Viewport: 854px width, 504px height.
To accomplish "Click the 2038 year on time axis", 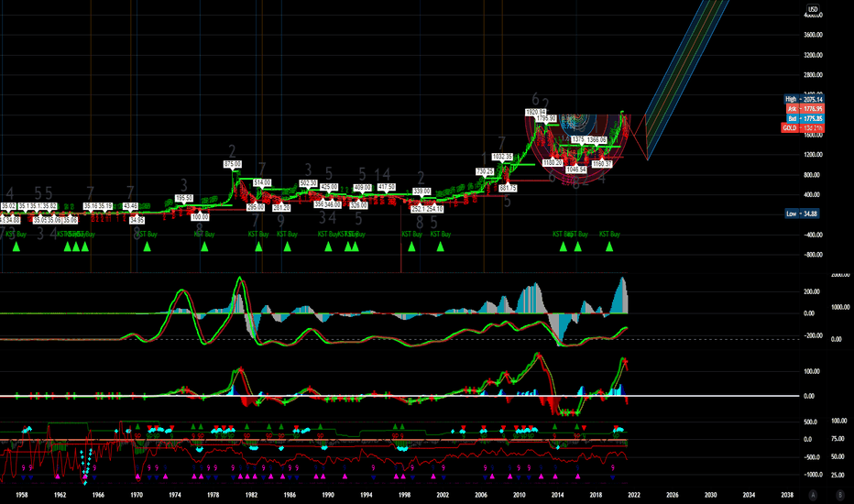I will (787, 495).
